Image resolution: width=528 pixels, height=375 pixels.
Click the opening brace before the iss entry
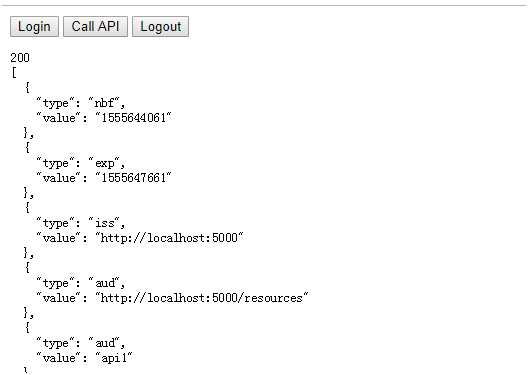(27, 208)
